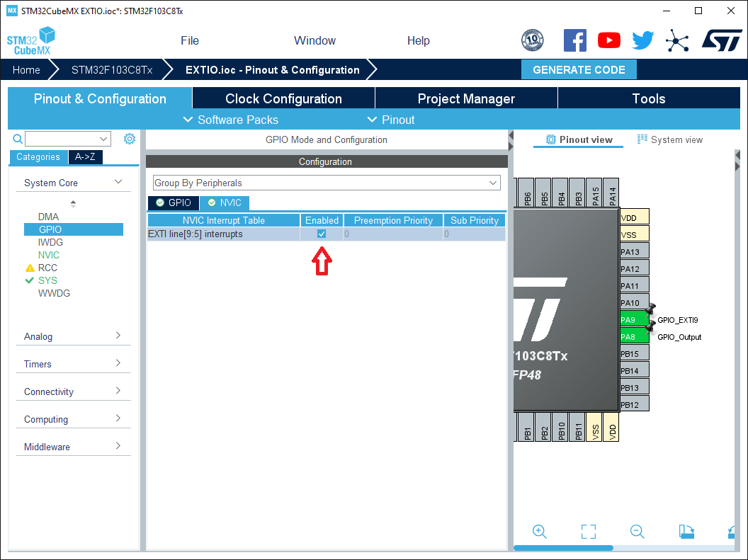Screen dimensions: 748x560
Task: Switch to the A->Z tab
Action: click(x=85, y=156)
